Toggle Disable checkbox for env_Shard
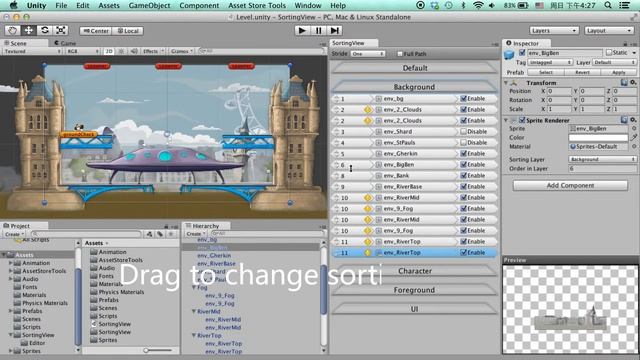 point(463,132)
